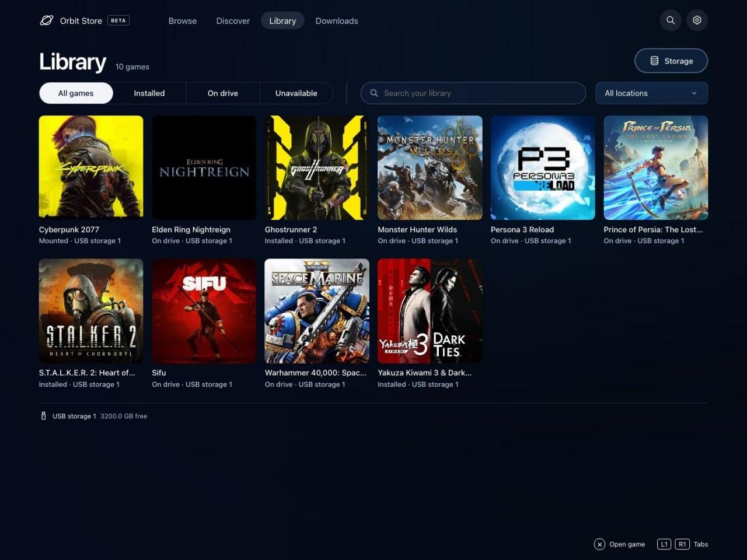Click the USB storage drive icon
Image resolution: width=747 pixels, height=560 pixels.
(x=43, y=416)
